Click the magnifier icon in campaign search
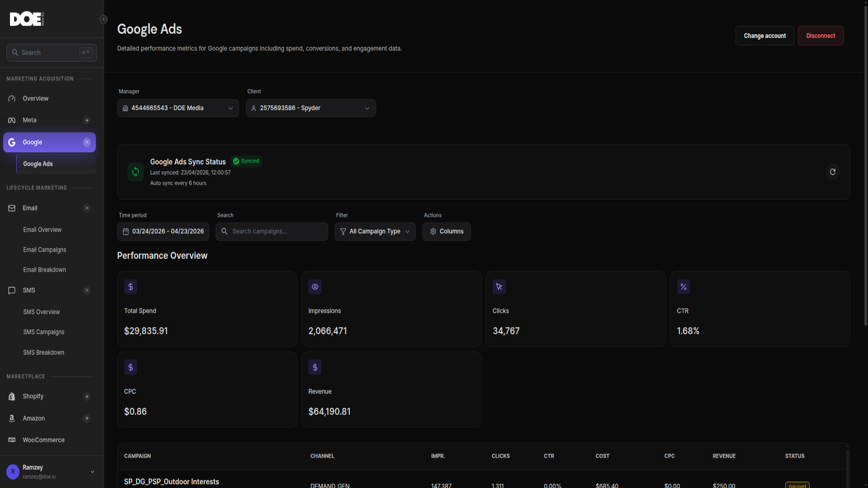 224,231
